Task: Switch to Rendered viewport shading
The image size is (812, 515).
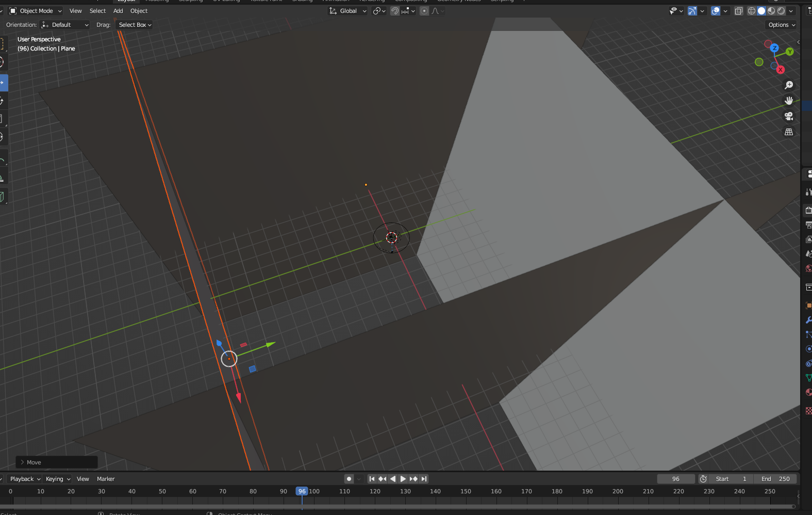Action: tap(781, 11)
